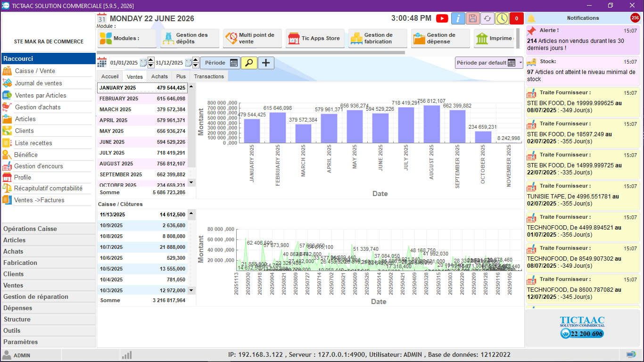Switch to the Transactions tab
The image size is (644, 362).
(209, 76)
